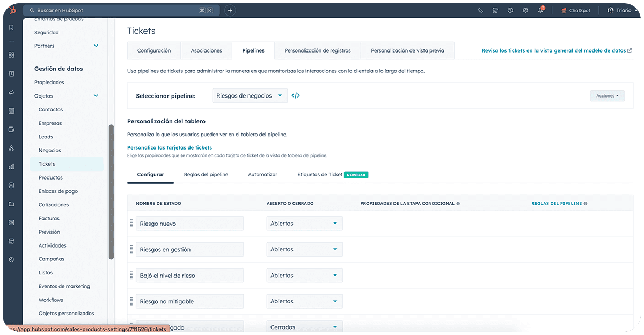Click the Buscar en HubSpot search field
This screenshot has height=335, width=644.
coord(121,10)
